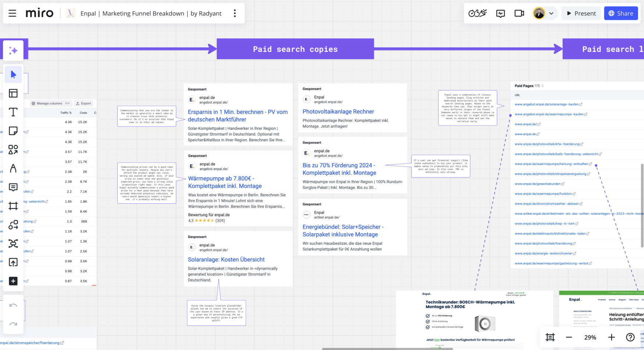
Task: Open the help question mark icon
Action: [x=630, y=337]
